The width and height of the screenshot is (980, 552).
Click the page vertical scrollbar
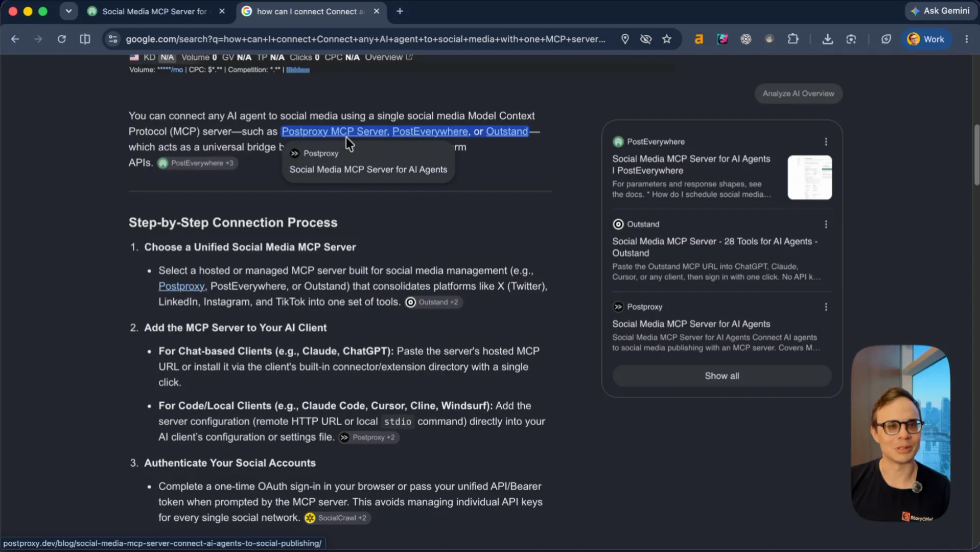pos(976,154)
